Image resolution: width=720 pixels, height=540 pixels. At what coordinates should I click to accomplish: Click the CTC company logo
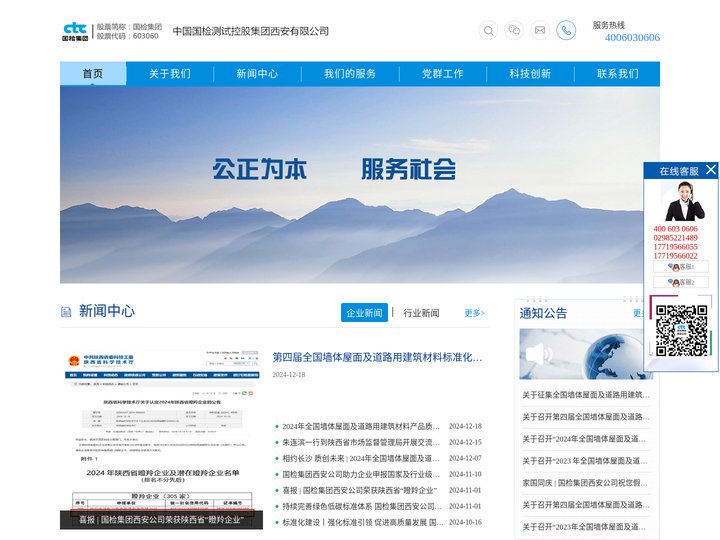point(75,31)
